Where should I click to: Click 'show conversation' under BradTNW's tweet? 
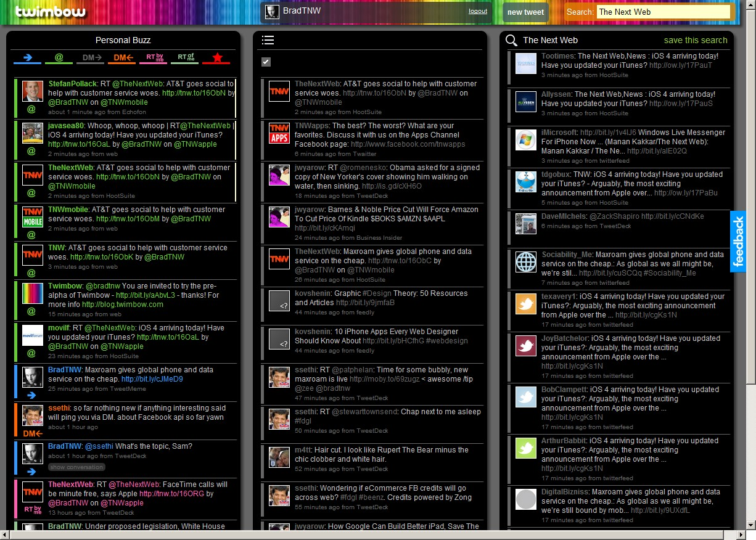pyautogui.click(x=76, y=467)
